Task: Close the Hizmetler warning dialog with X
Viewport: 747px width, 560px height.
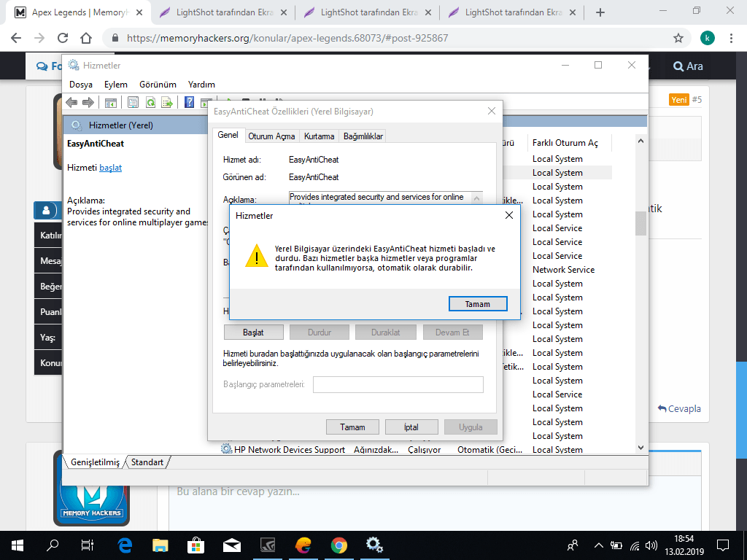Action: pyautogui.click(x=508, y=215)
